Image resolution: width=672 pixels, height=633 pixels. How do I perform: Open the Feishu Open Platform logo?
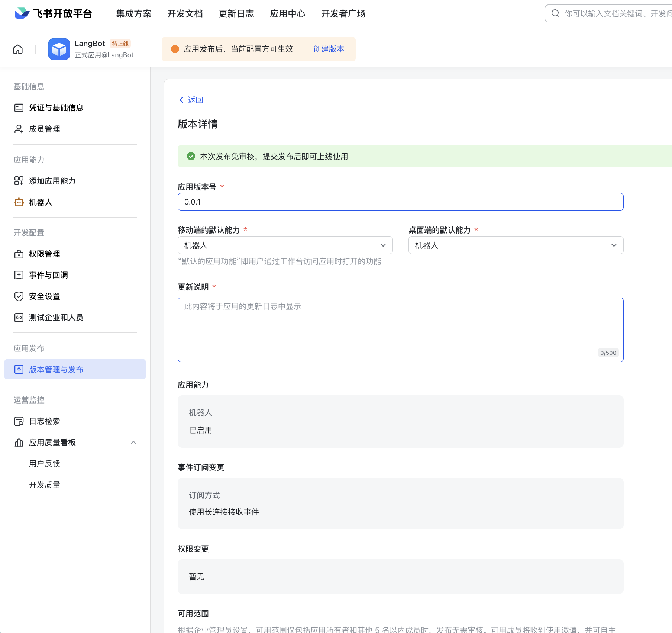click(x=53, y=14)
